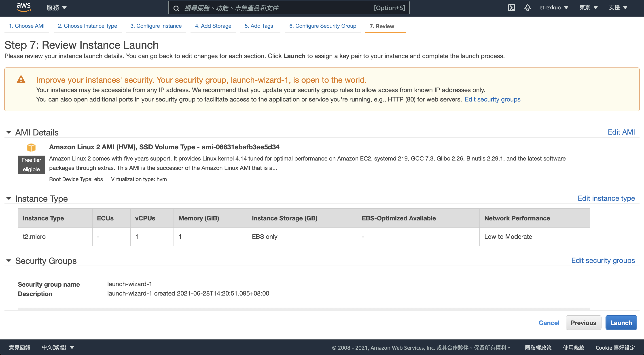This screenshot has width=644, height=355.
Task: Click the EBS only cell
Action: 302,237
